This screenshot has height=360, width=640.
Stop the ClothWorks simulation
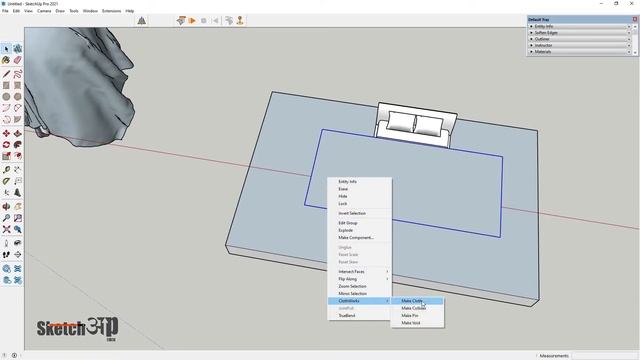click(204, 20)
